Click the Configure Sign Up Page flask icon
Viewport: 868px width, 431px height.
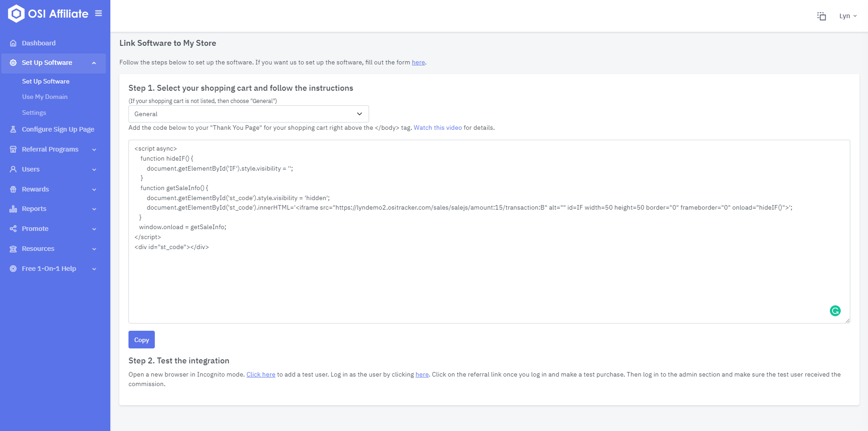[13, 129]
